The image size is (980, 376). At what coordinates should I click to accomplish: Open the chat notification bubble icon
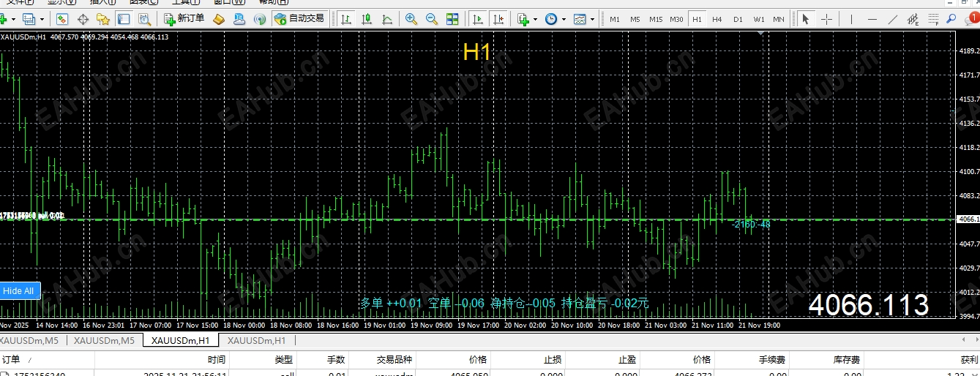[x=972, y=18]
